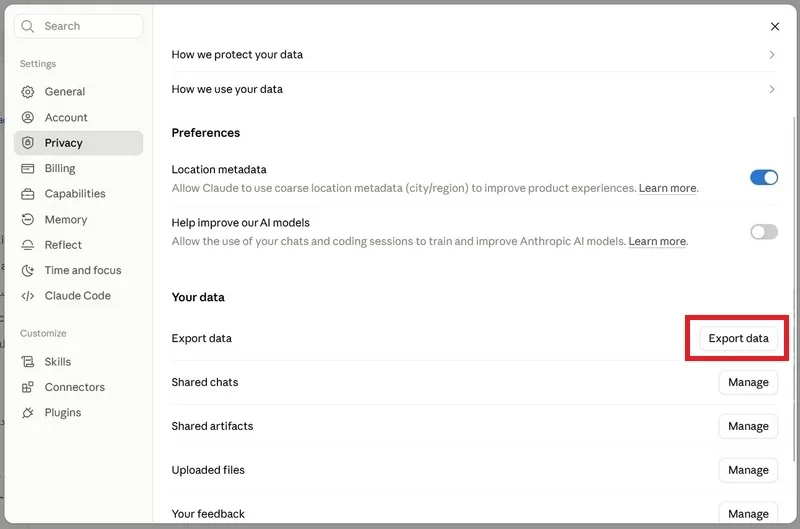
Task: Select the Time and focus moon icon
Action: [28, 270]
